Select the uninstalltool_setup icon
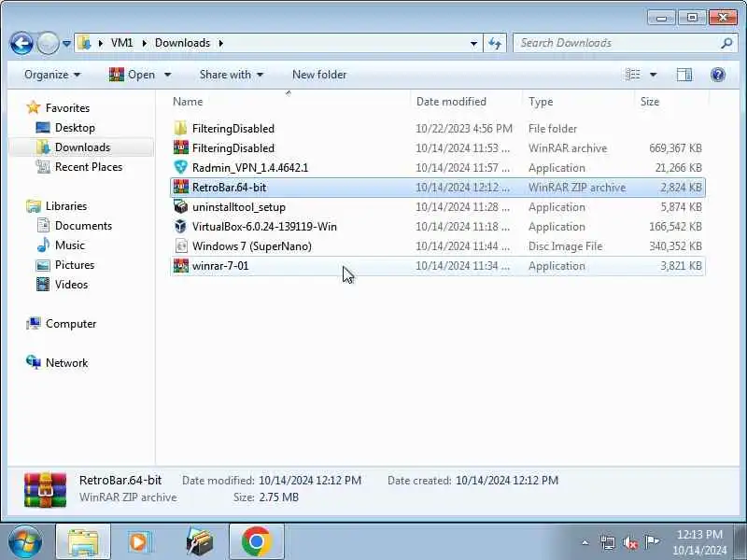Viewport: 747px width, 560px height. (x=180, y=206)
